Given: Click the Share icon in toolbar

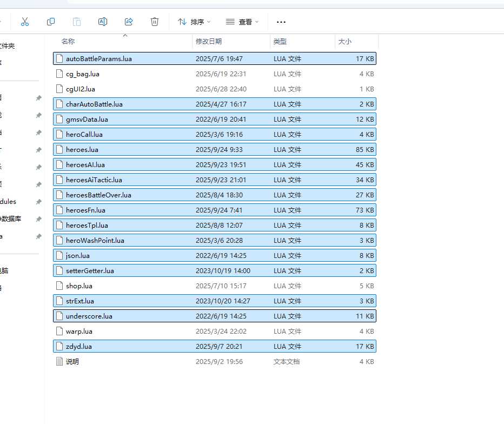Looking at the screenshot, I should (129, 22).
